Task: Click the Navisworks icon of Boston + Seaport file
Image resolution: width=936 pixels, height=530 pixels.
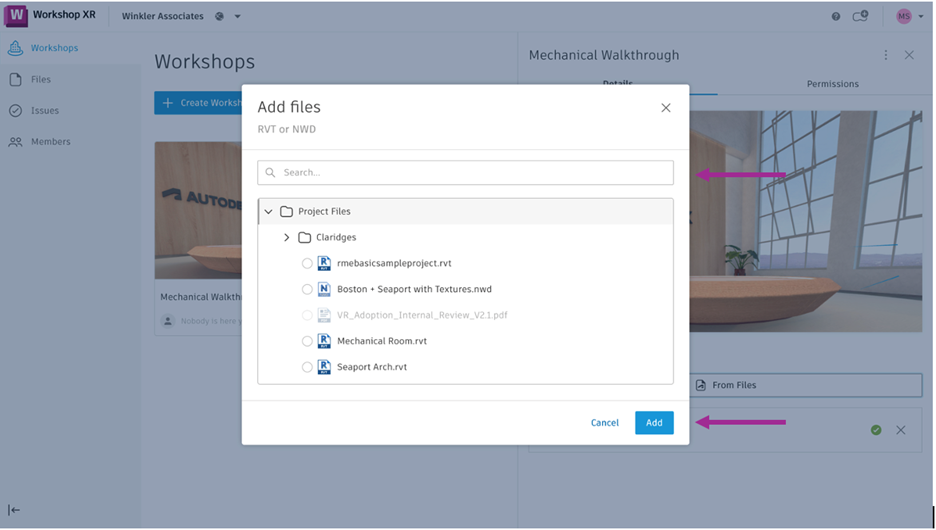Action: pyautogui.click(x=324, y=289)
